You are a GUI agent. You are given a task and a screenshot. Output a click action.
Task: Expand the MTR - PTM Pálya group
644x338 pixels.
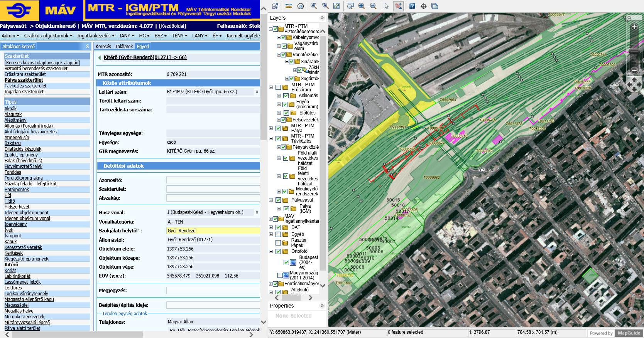[x=271, y=128]
